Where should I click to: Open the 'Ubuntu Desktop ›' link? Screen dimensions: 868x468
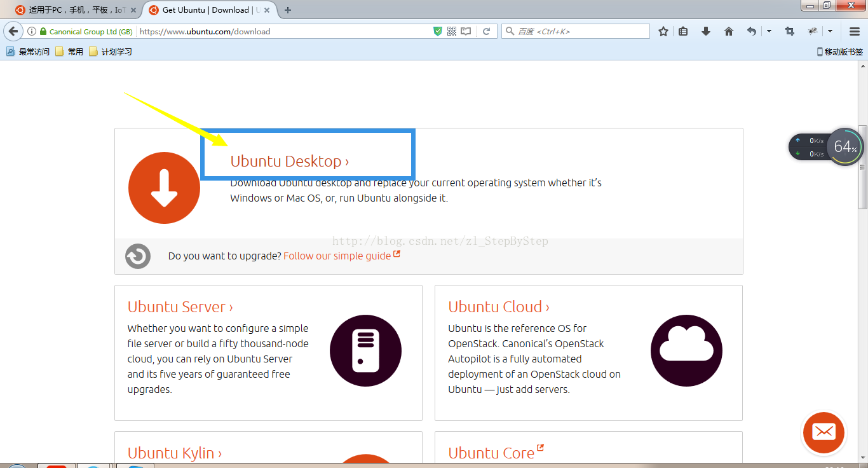(290, 161)
